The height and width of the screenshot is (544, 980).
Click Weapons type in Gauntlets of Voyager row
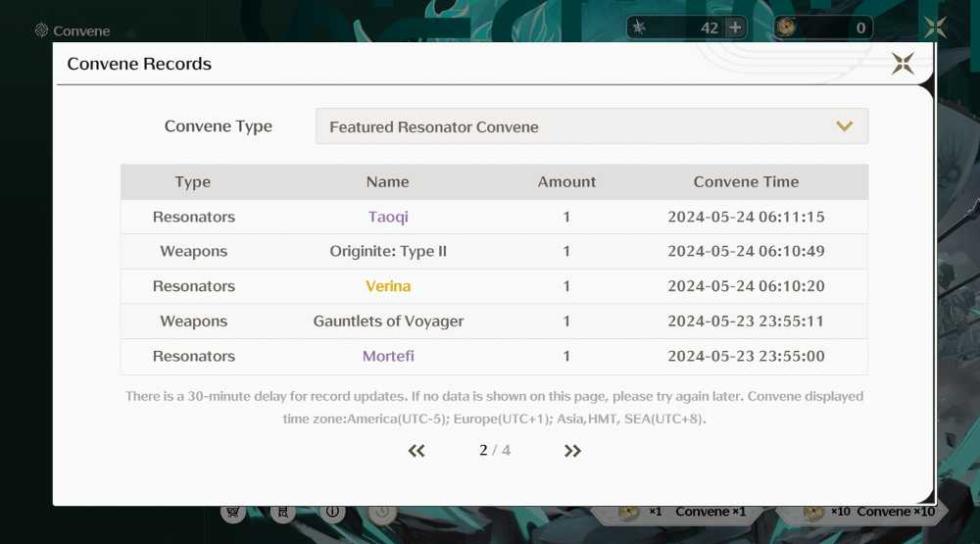(194, 321)
